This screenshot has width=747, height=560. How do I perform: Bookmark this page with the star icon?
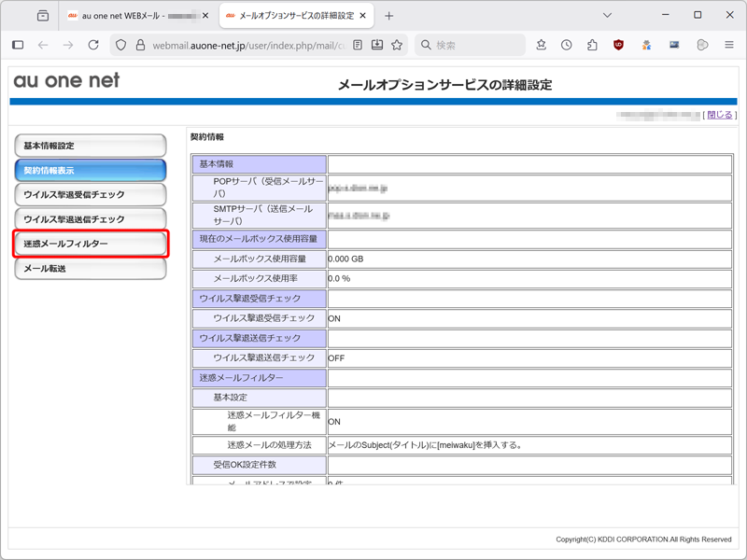[397, 45]
